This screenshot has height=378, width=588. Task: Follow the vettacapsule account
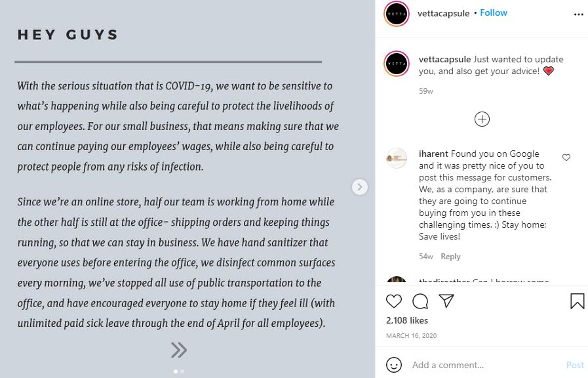click(494, 13)
